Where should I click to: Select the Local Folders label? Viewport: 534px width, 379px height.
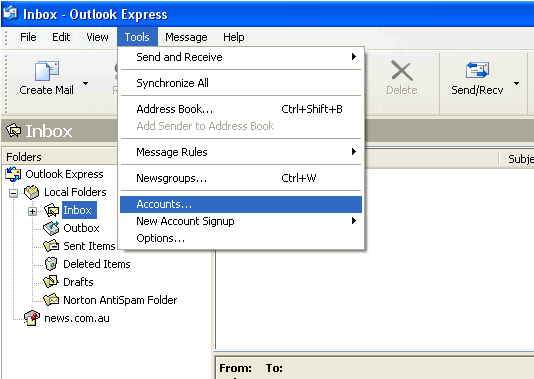click(x=75, y=192)
